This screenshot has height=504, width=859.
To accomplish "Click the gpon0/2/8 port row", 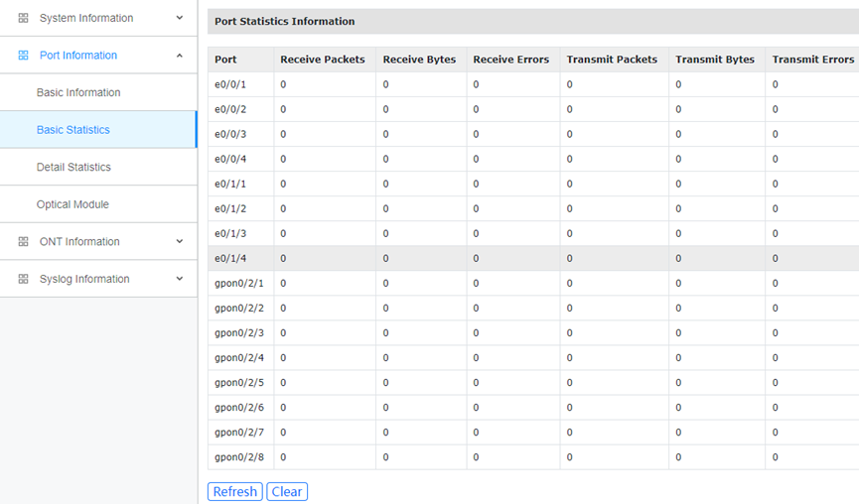I will click(x=239, y=457).
